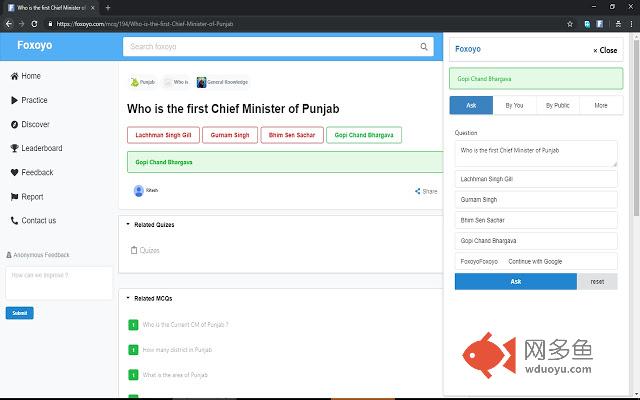The image size is (640, 400).
Task: Open the Leaderboard trophy icon
Action: click(x=14, y=148)
